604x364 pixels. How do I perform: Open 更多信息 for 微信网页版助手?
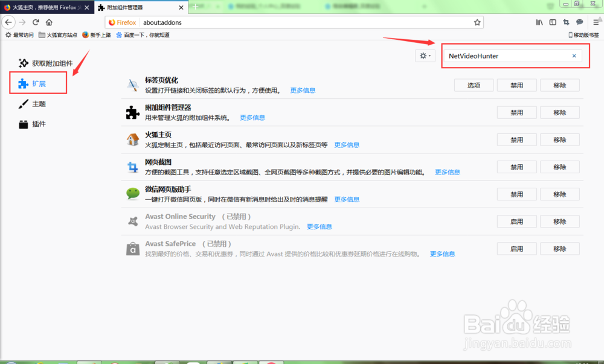[x=347, y=200]
